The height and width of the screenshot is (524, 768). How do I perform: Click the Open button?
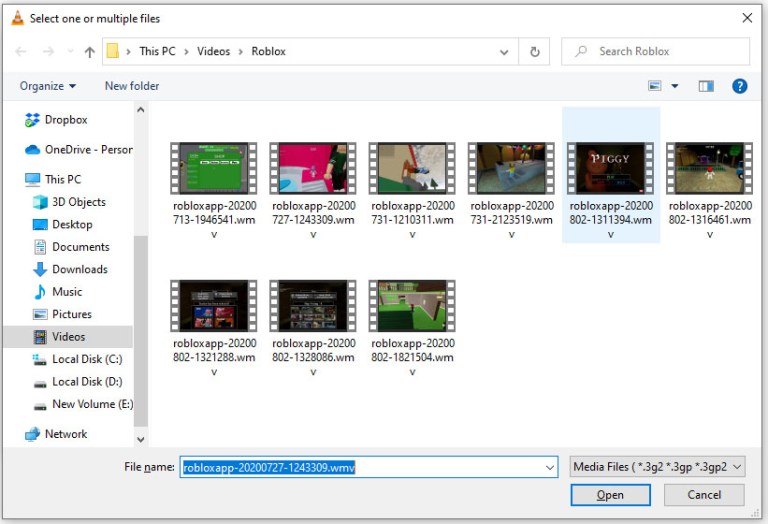610,495
